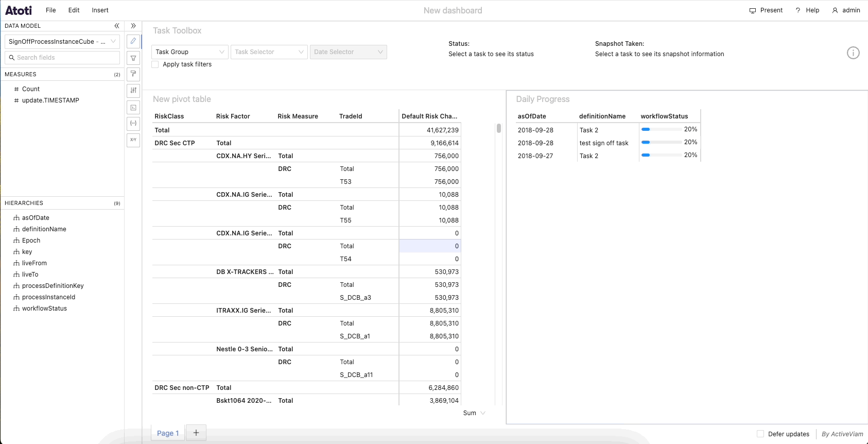Select the update.TIMESTAMP measure

50,100
